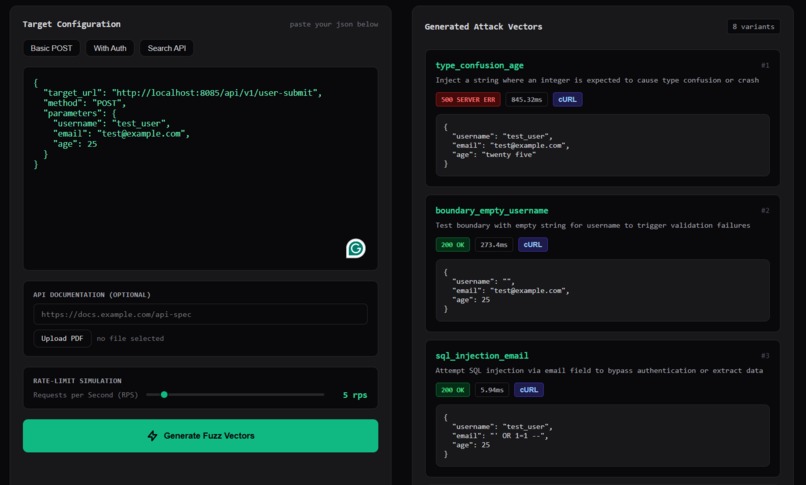This screenshot has width=806, height=485.
Task: Click the Upload PDF button
Action: point(62,339)
